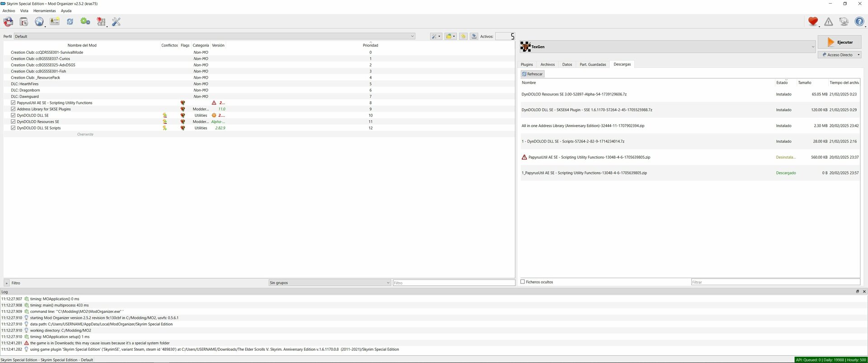Open the wrench list-options dropdown
The width and height of the screenshot is (868, 363).
436,36
